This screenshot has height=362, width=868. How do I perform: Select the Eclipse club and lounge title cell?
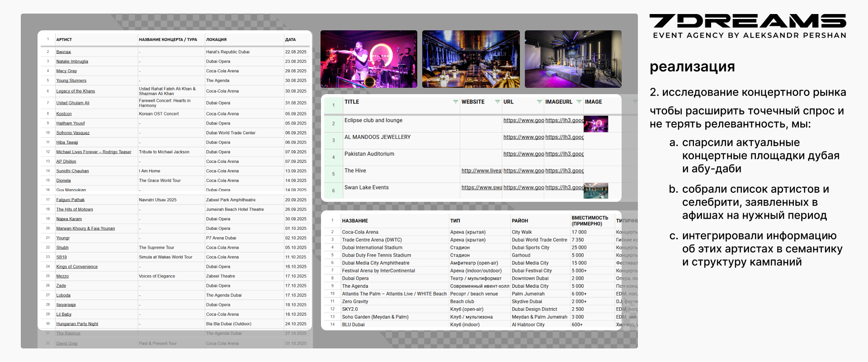[401, 124]
